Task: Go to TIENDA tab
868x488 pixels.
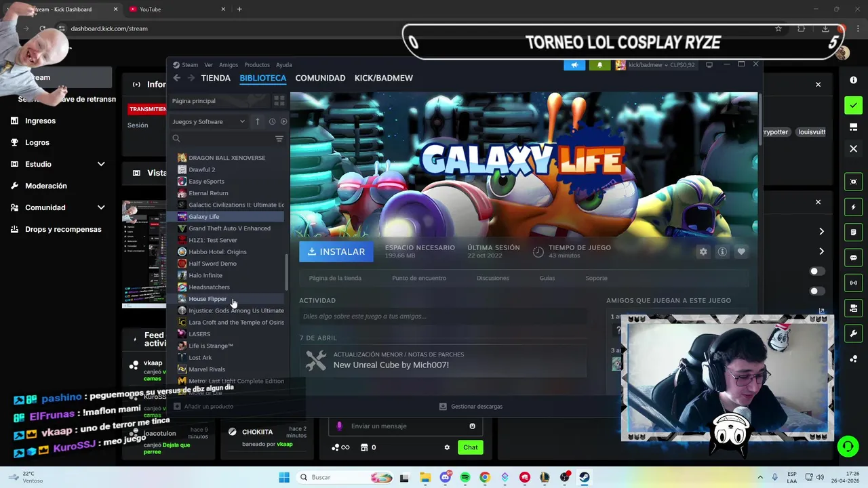Action: [216, 78]
